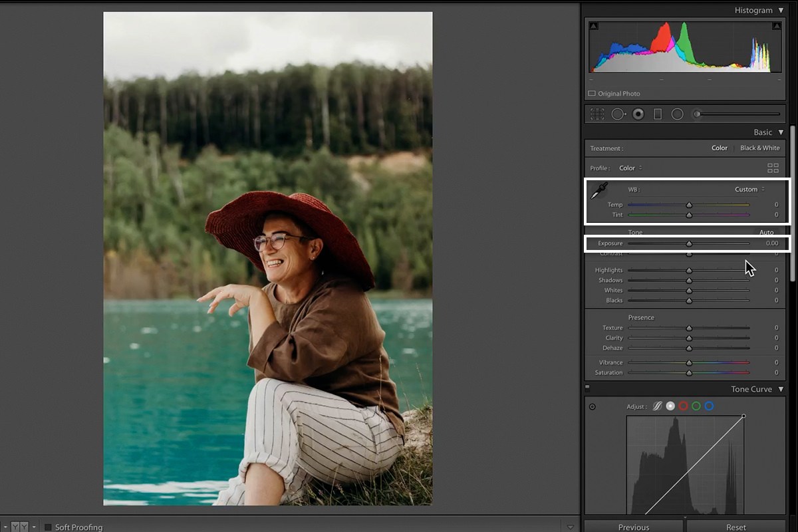Click the Saturation value field
The width and height of the screenshot is (798, 532).
pos(775,372)
